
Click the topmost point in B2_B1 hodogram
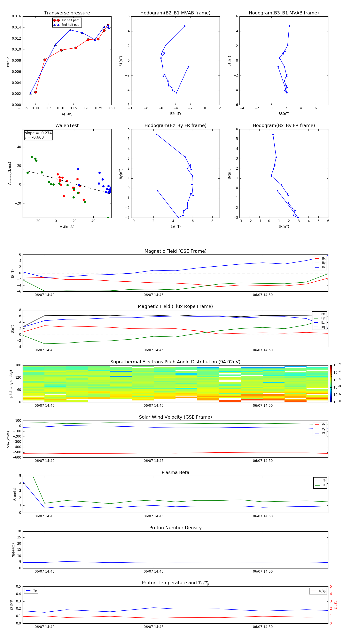pyautogui.click(x=185, y=26)
